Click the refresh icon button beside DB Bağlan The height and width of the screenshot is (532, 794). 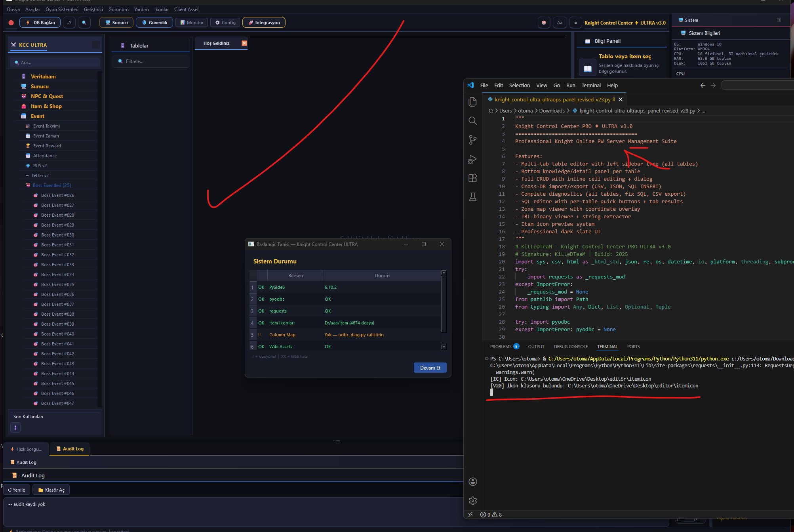tap(69, 23)
